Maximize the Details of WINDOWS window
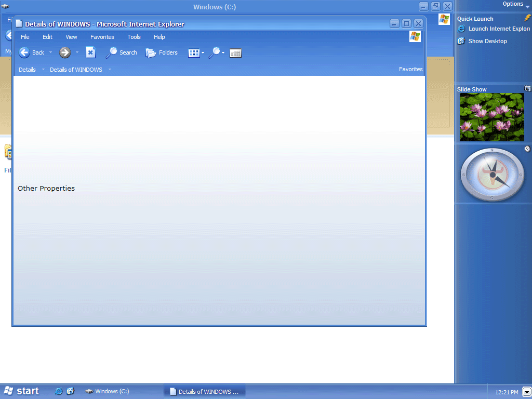The image size is (532, 399). [406, 23]
